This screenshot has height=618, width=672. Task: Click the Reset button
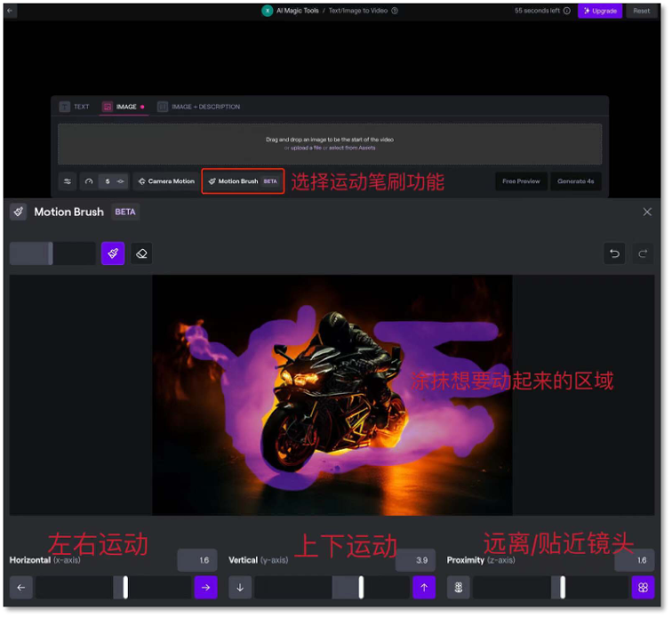pyautogui.click(x=642, y=11)
